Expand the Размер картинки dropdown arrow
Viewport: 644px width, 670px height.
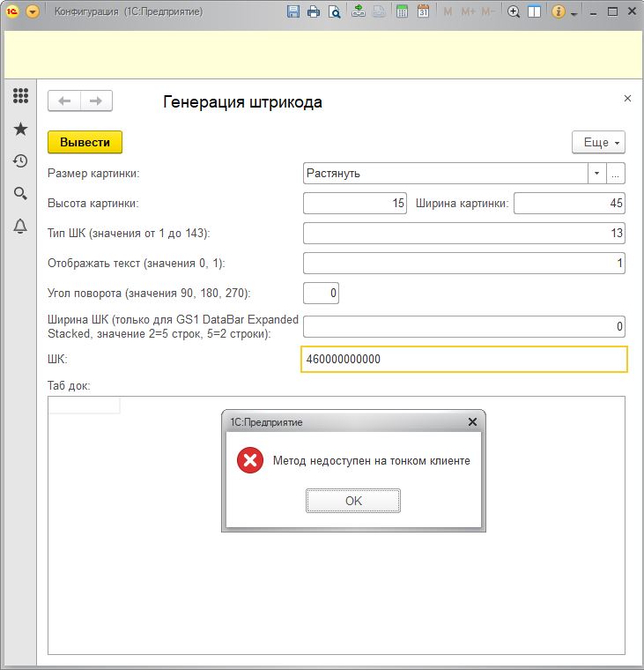pos(596,174)
